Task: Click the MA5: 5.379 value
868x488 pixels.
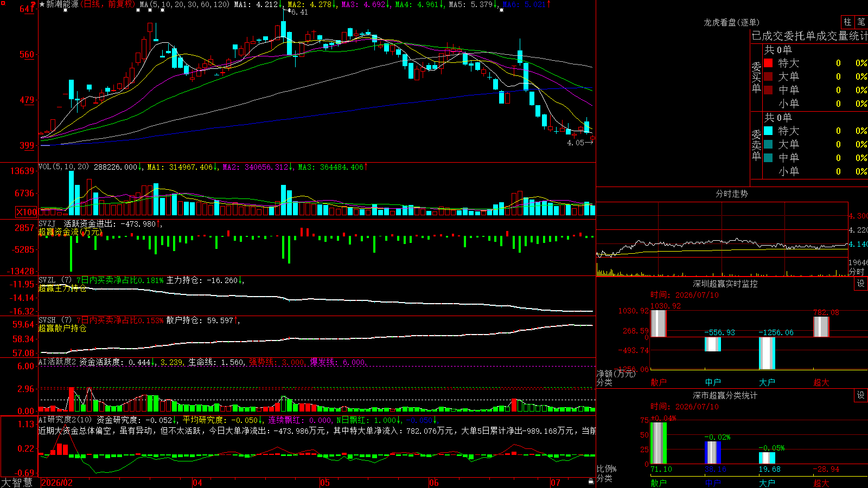Action: point(471,4)
